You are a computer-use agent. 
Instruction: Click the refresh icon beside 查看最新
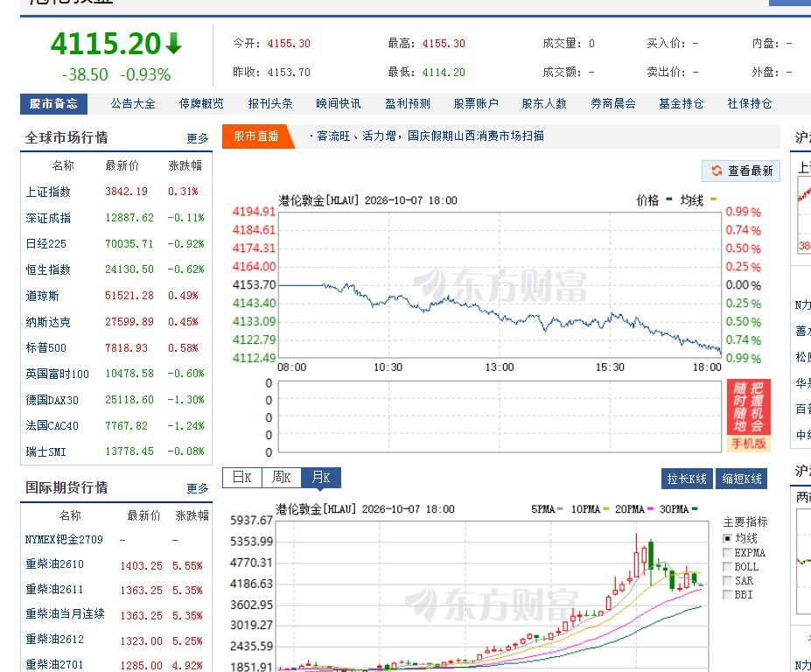[717, 171]
